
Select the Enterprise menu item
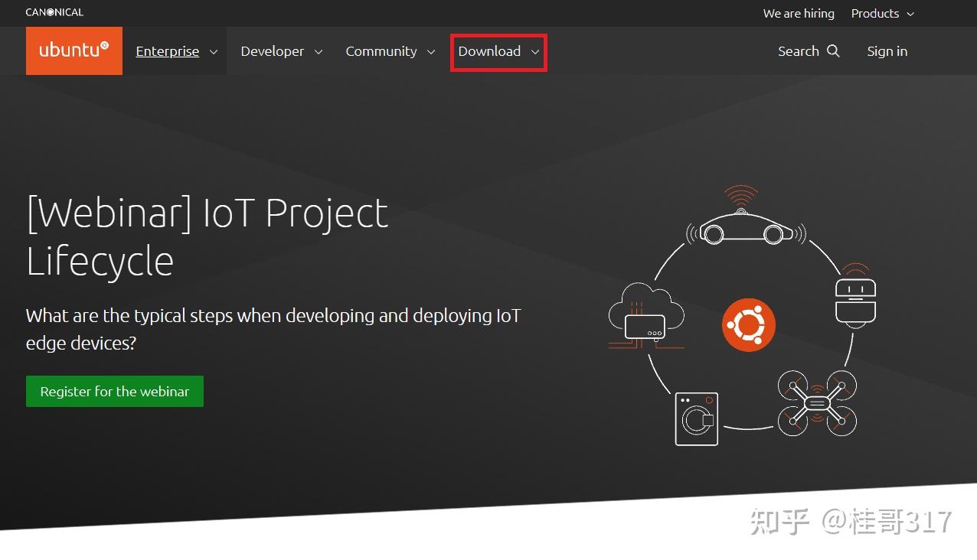[167, 51]
